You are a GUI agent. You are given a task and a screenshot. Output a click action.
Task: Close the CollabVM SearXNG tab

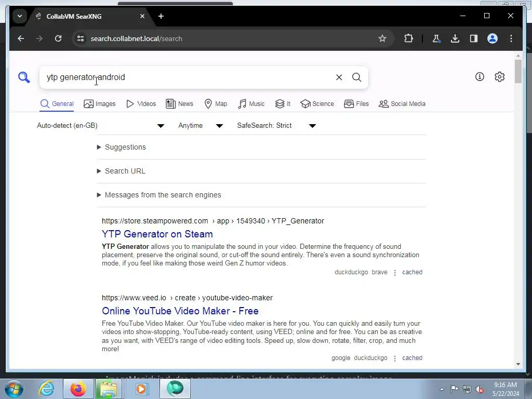(x=142, y=16)
